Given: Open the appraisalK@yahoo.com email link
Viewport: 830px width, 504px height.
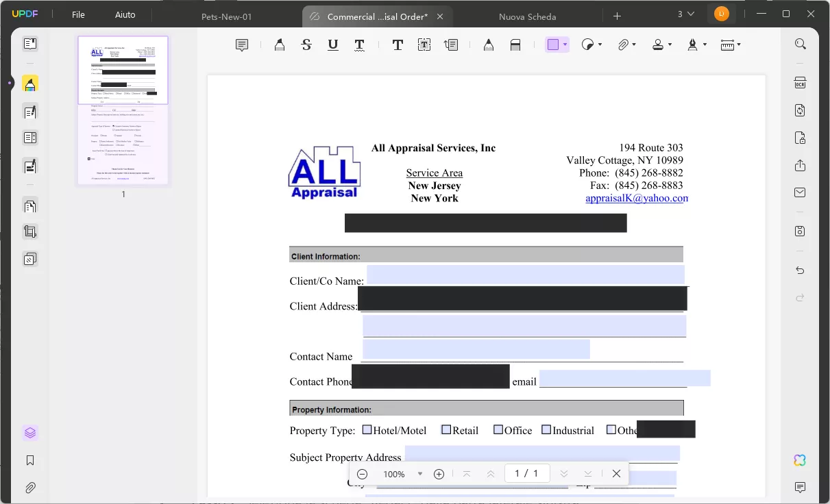Looking at the screenshot, I should (x=636, y=198).
